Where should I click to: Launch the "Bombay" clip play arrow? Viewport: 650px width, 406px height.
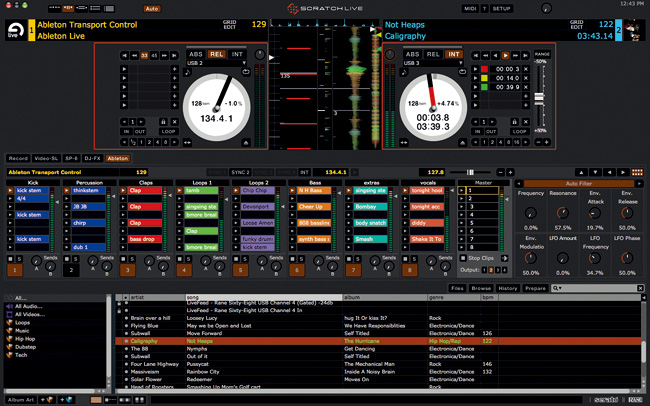(x=349, y=207)
